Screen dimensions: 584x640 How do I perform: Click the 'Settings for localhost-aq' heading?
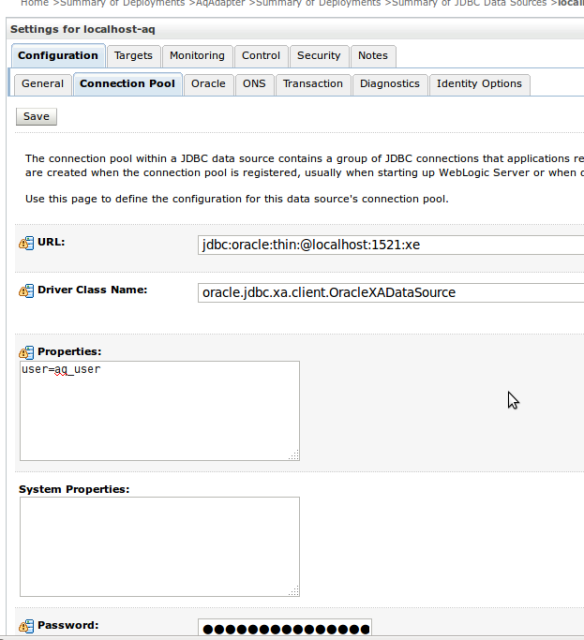[82, 29]
